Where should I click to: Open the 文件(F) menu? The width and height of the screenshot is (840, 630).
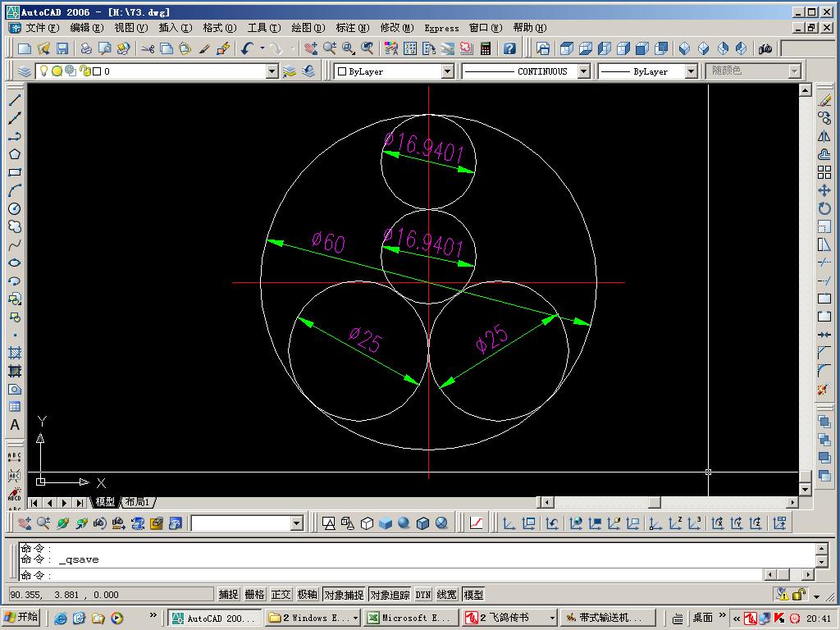[x=43, y=28]
